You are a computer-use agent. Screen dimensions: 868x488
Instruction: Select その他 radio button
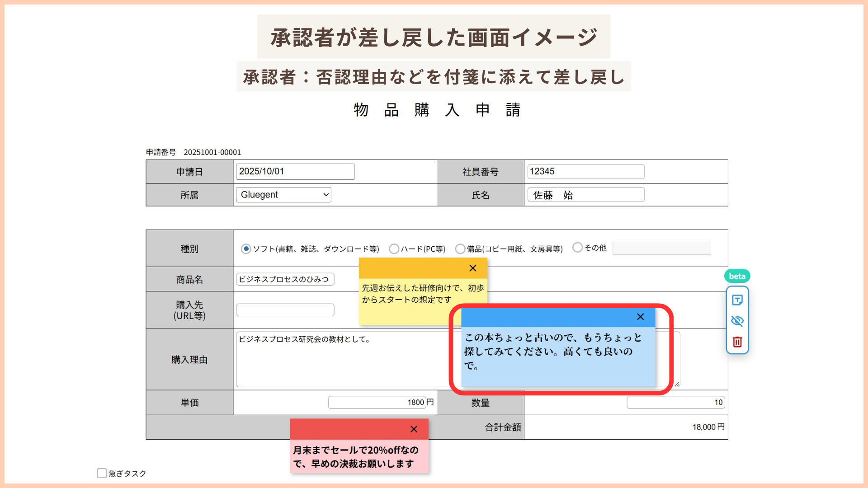[x=577, y=248]
